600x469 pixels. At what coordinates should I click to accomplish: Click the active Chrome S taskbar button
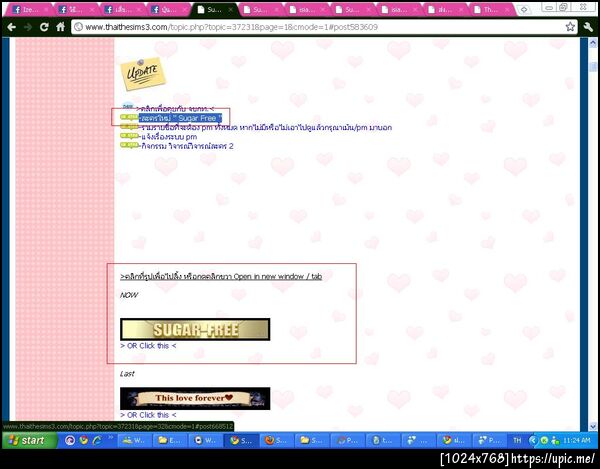tap(242, 440)
